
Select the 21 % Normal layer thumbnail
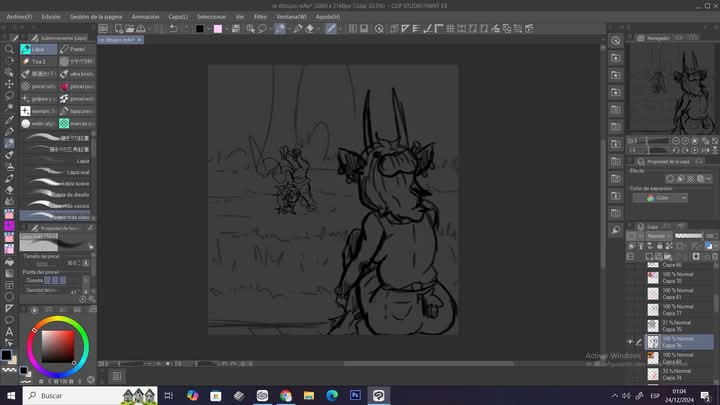653,326
